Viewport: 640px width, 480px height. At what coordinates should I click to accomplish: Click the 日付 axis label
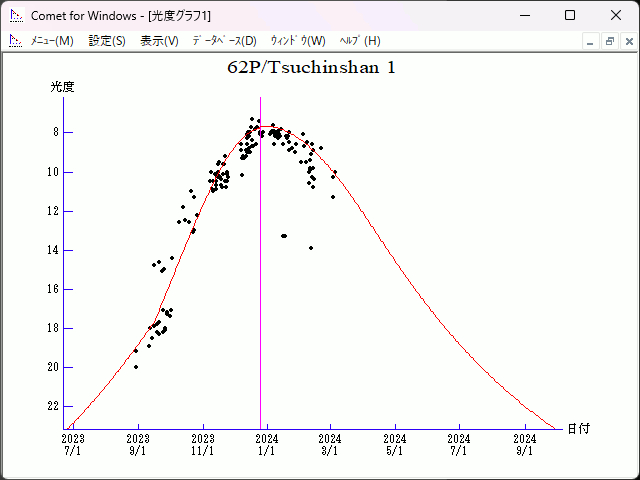point(579,429)
